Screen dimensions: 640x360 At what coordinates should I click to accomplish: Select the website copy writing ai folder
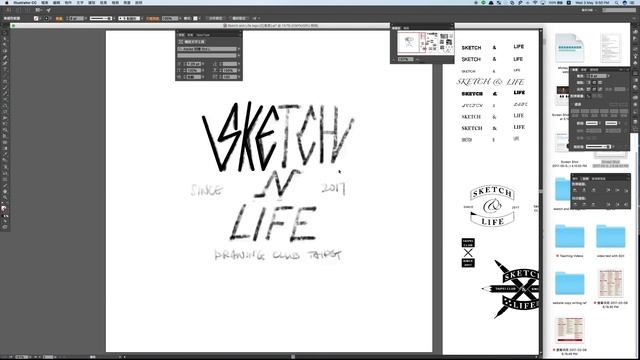coord(569,284)
